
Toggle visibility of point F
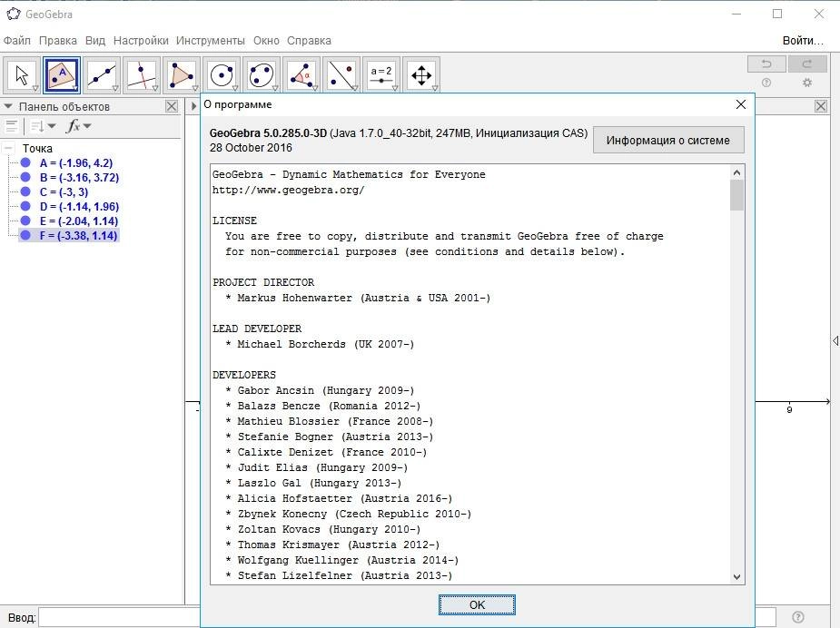coord(25,235)
